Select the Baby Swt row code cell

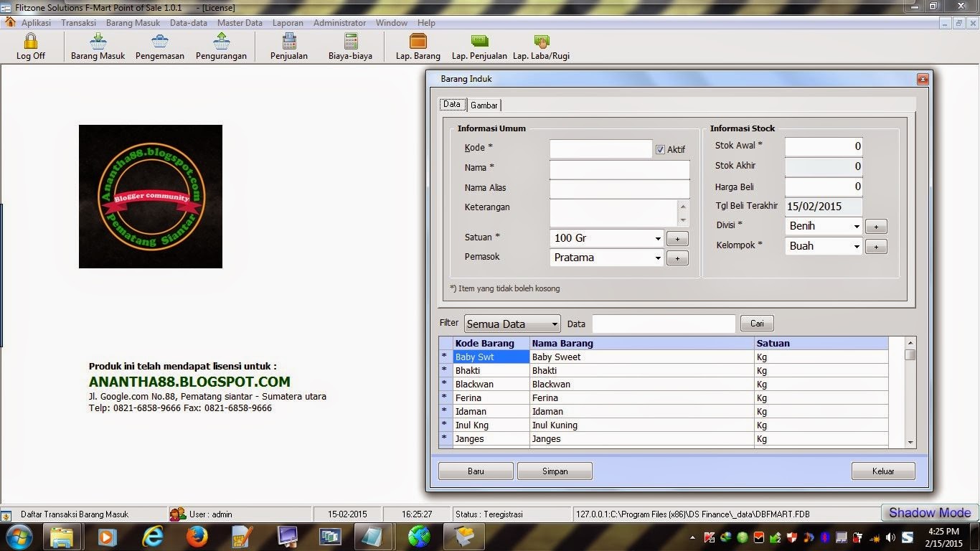point(491,357)
